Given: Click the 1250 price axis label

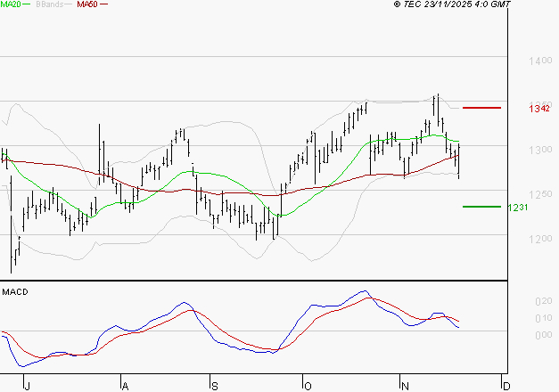Looking at the screenshot, I should pyautogui.click(x=540, y=194).
